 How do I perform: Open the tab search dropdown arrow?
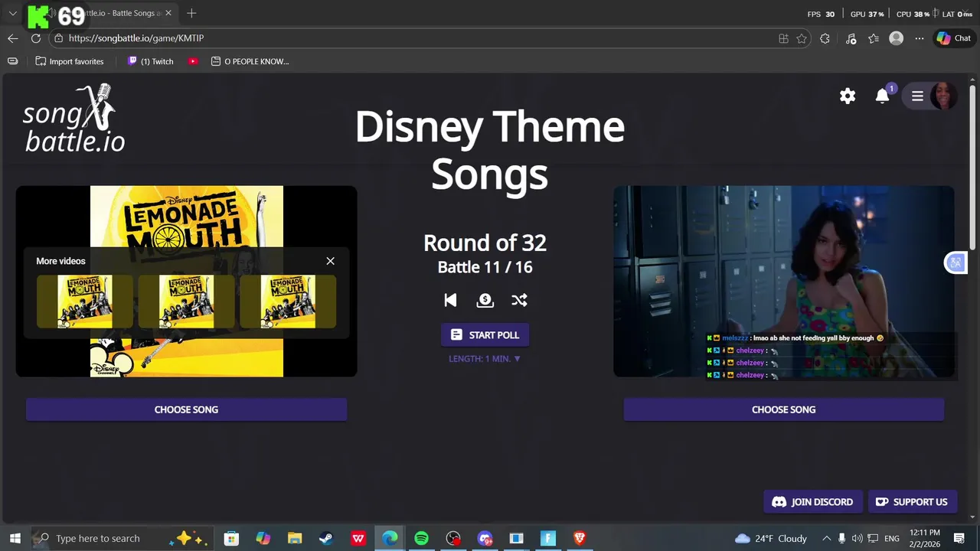click(13, 13)
